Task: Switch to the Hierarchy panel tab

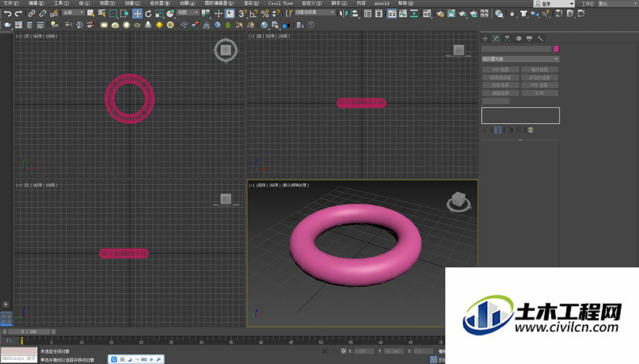Action: click(507, 38)
